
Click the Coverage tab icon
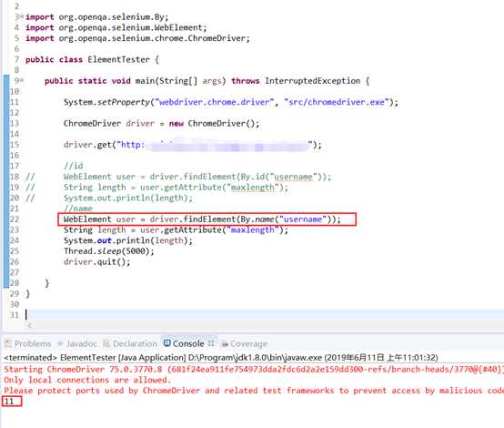click(x=225, y=344)
